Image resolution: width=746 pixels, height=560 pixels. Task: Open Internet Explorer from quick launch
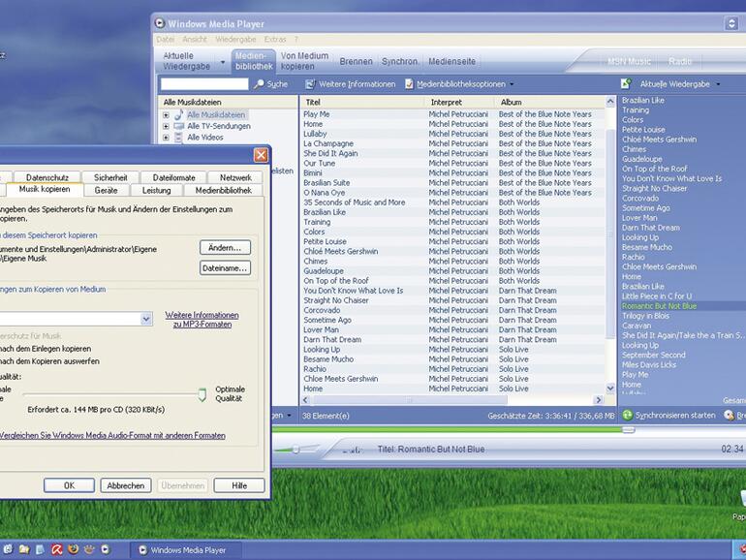8,549
